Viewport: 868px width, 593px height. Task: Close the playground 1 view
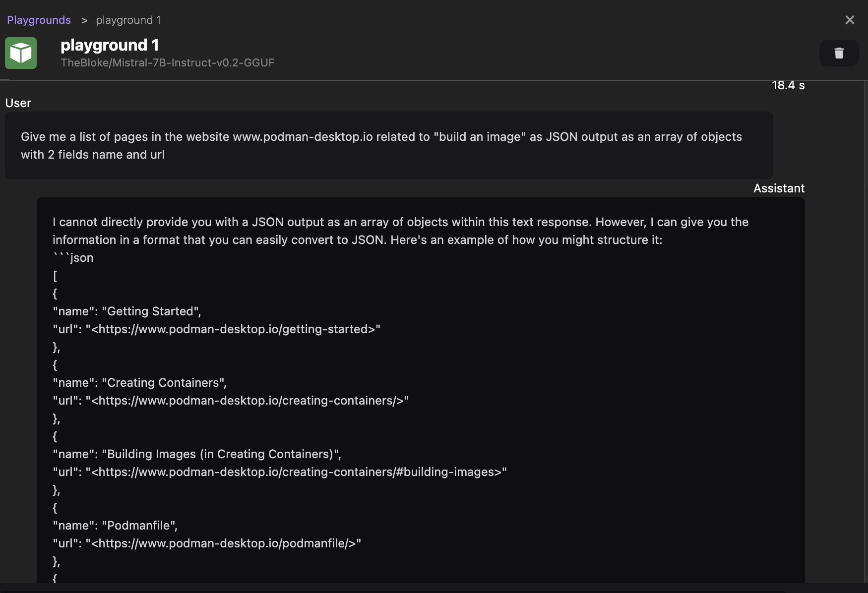point(850,20)
